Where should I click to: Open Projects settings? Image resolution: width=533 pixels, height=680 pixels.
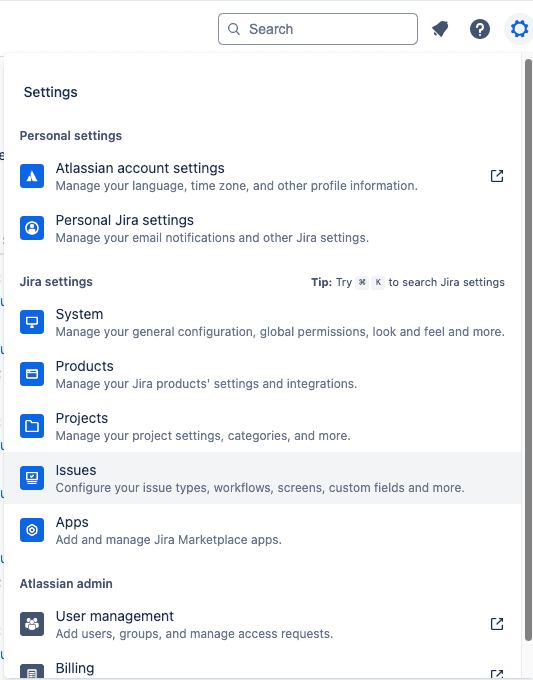[x=262, y=426]
